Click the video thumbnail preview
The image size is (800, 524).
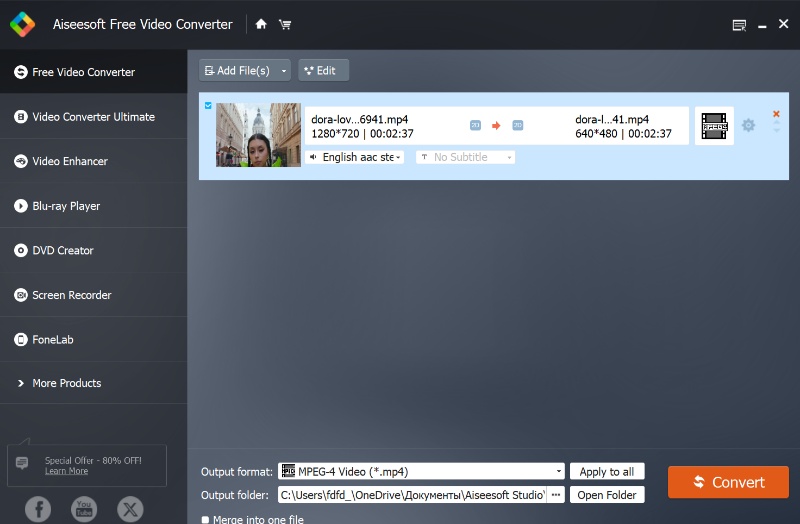[x=258, y=135]
